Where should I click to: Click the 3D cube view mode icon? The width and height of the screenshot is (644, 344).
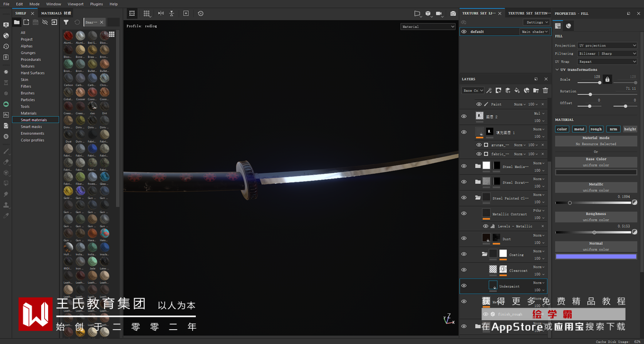pos(428,13)
